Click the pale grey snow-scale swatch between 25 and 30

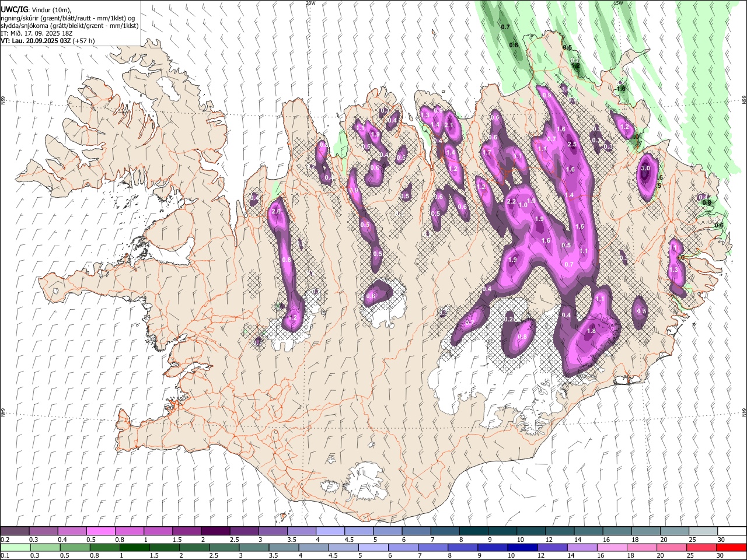pyautogui.click(x=703, y=531)
